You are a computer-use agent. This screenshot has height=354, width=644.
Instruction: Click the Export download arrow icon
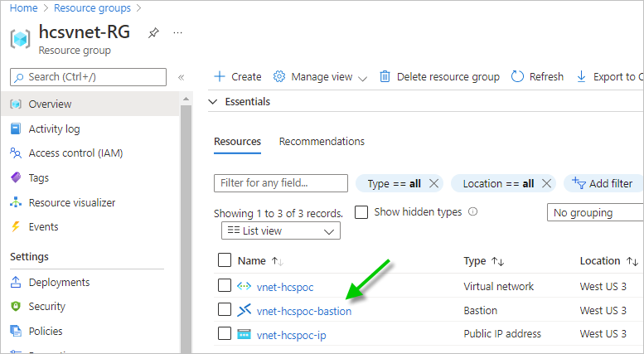click(x=581, y=76)
